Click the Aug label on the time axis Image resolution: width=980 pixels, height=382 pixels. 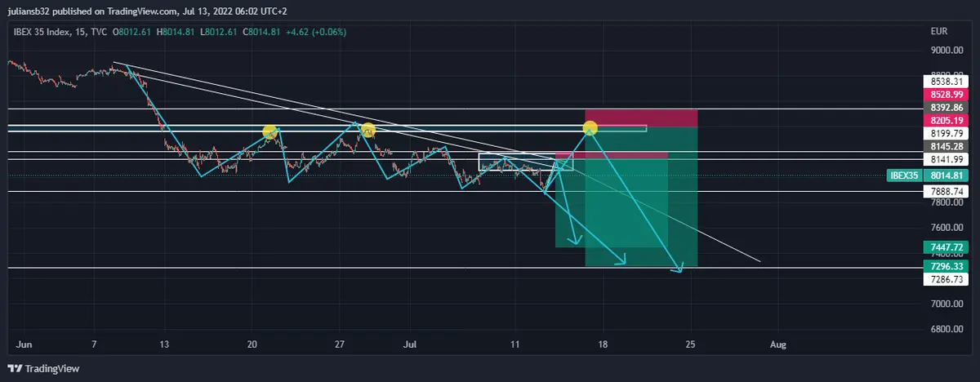click(778, 344)
